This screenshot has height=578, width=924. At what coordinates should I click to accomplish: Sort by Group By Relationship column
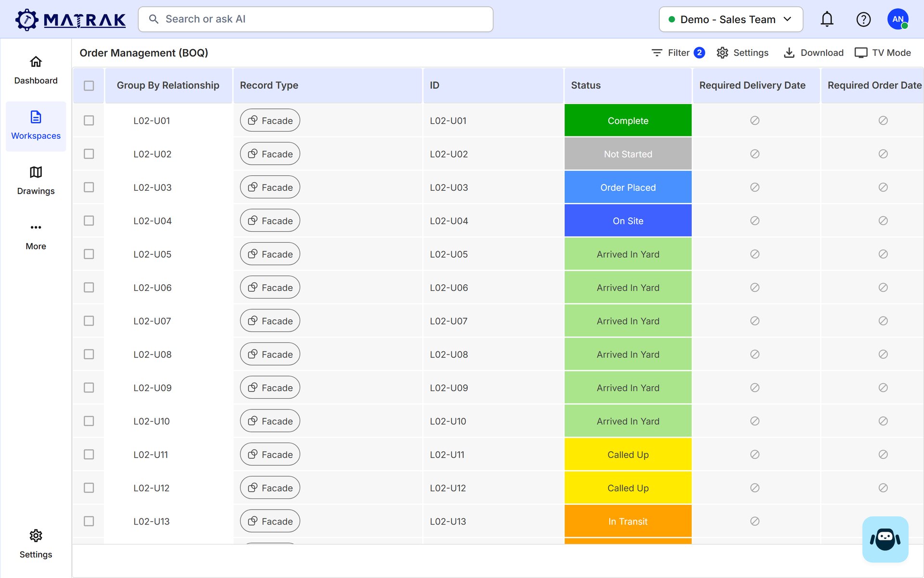point(168,85)
